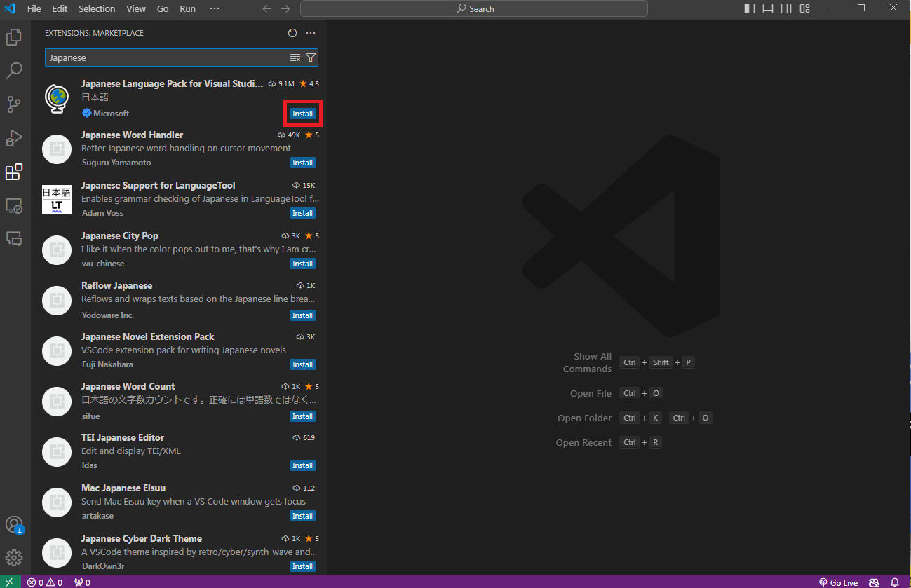Open the Go menu
Screen dimensions: 911x588
[163, 8]
